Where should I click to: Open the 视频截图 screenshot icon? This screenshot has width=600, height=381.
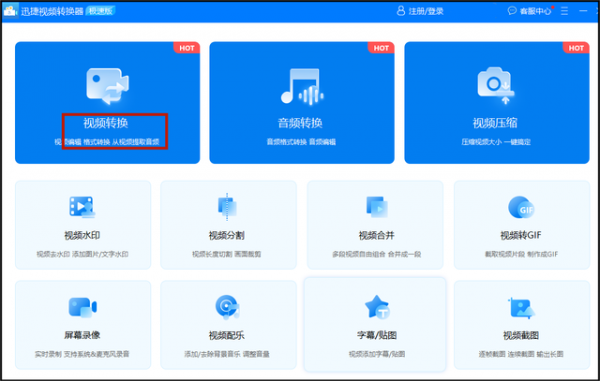point(521,308)
